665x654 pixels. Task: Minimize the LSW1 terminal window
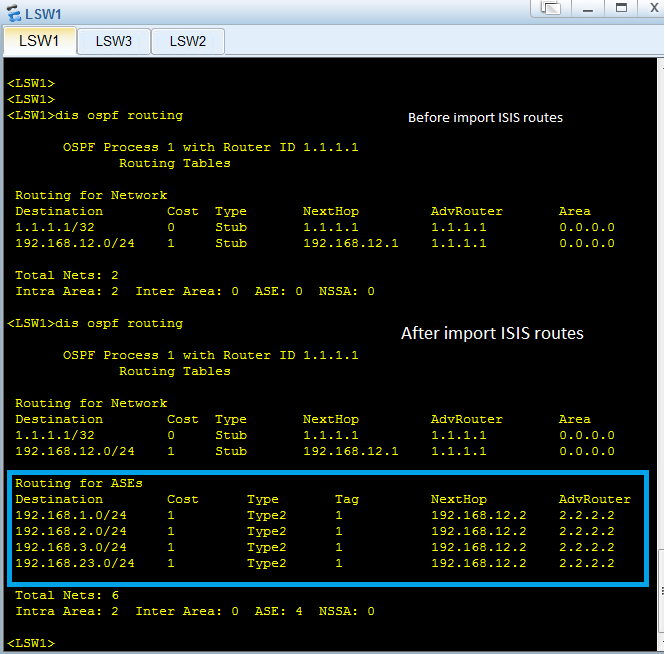pyautogui.click(x=588, y=8)
